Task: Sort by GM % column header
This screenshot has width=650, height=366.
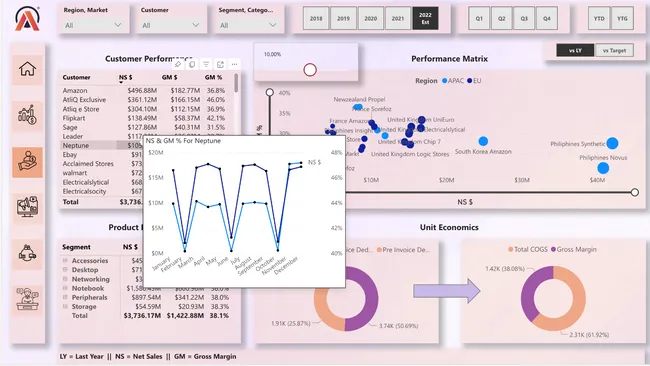Action: coord(213,78)
